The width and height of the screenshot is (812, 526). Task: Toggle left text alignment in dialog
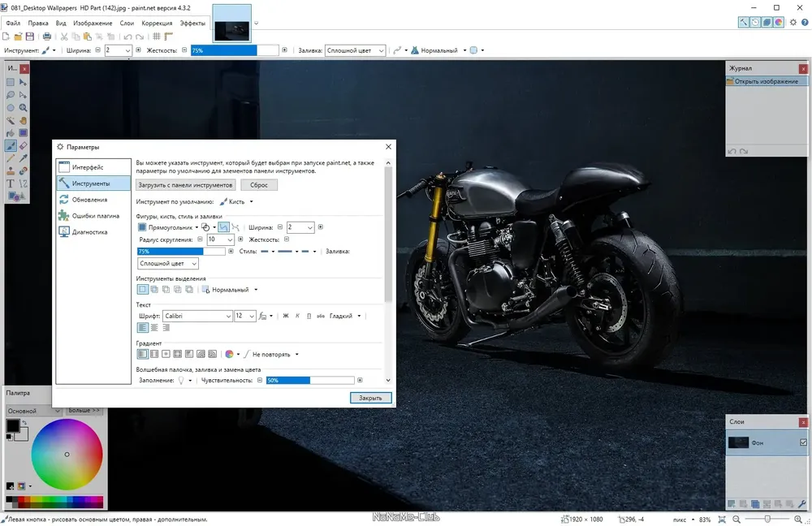tap(142, 328)
